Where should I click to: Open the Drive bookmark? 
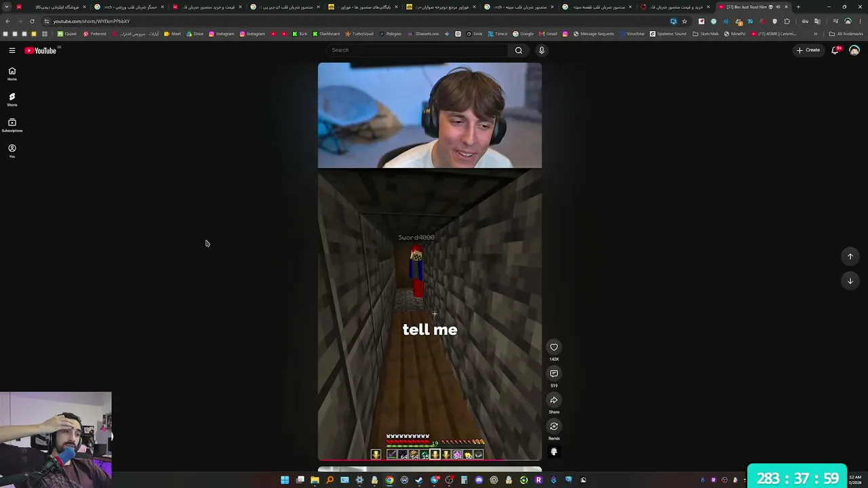coord(195,34)
